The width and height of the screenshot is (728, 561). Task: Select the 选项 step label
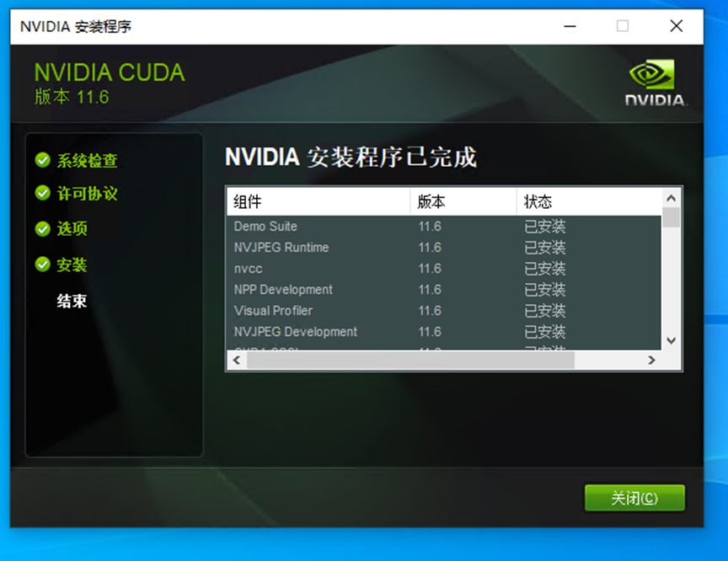point(72,229)
